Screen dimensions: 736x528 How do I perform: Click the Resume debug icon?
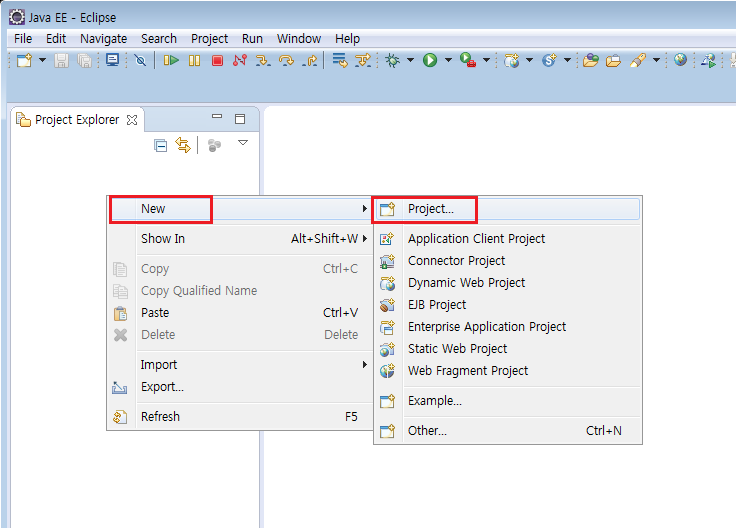tap(171, 61)
